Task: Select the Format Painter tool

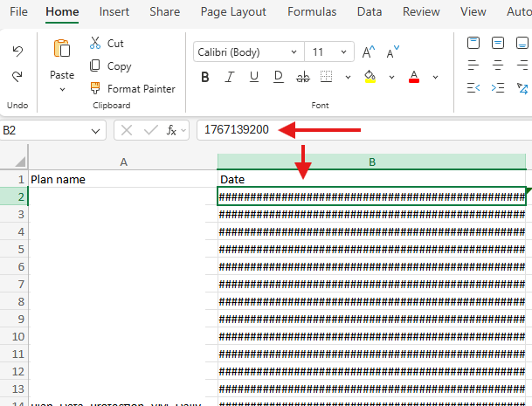Action: pos(96,88)
